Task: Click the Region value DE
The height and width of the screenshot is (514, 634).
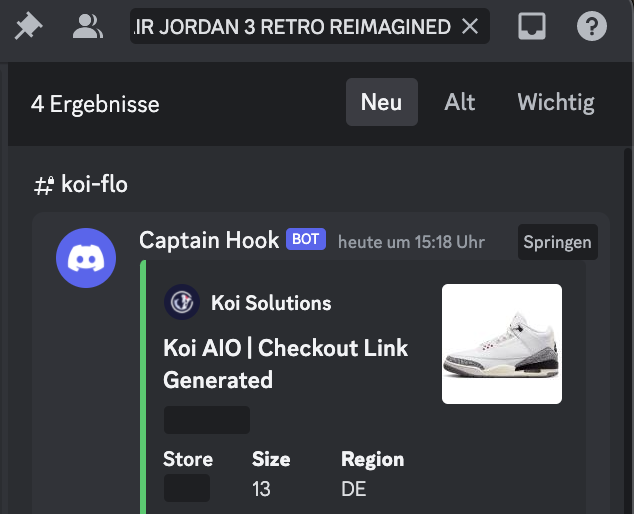Action: click(x=353, y=489)
